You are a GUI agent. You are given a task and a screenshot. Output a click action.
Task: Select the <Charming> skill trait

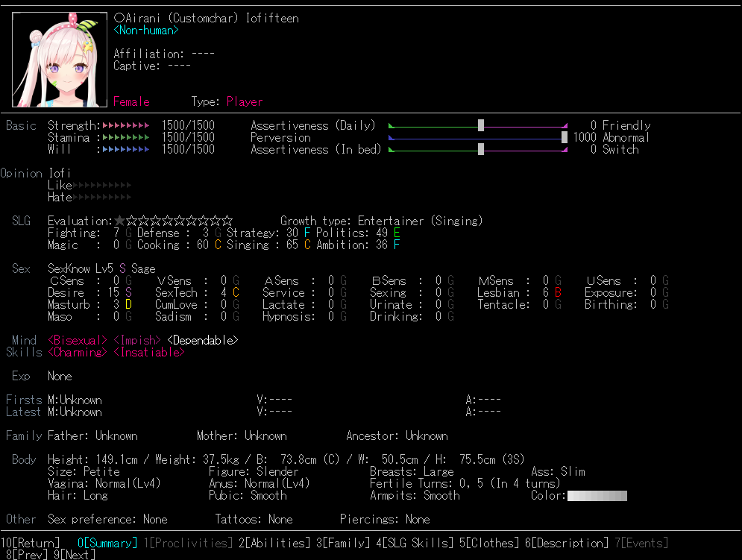[78, 352]
